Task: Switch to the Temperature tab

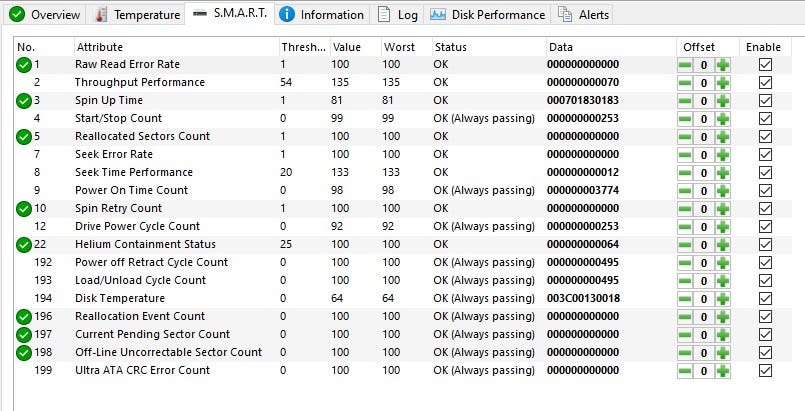Action: tap(137, 15)
